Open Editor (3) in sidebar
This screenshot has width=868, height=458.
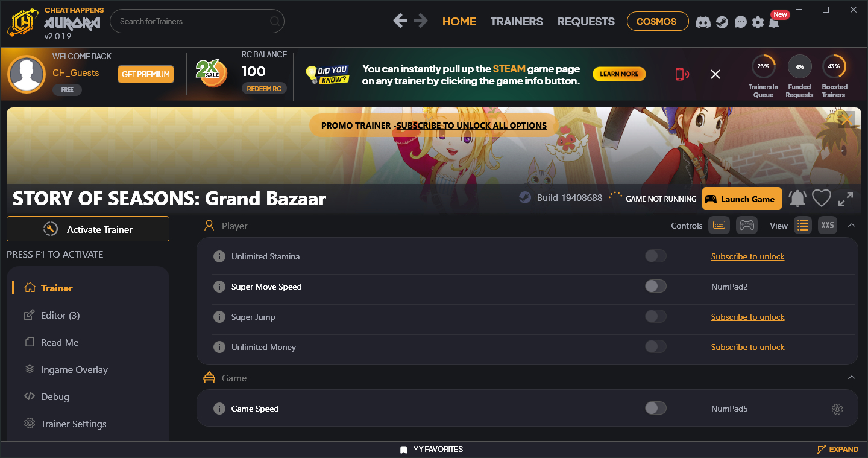(60, 316)
